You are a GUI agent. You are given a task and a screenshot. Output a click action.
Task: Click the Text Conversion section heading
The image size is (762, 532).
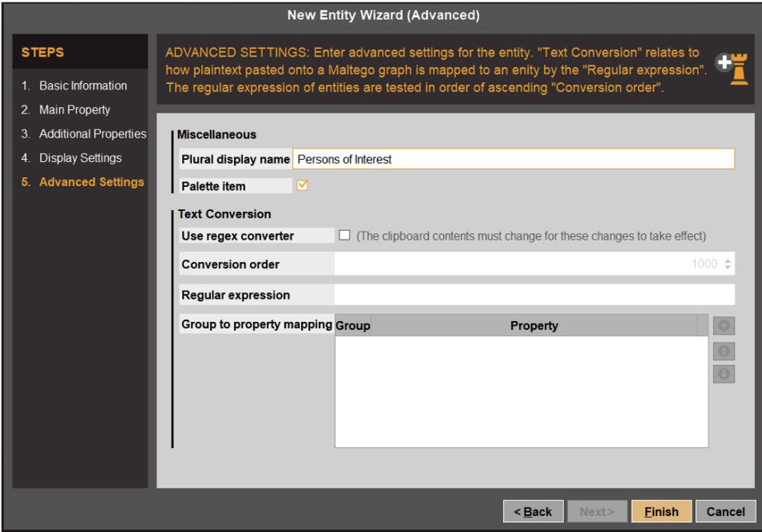click(225, 214)
